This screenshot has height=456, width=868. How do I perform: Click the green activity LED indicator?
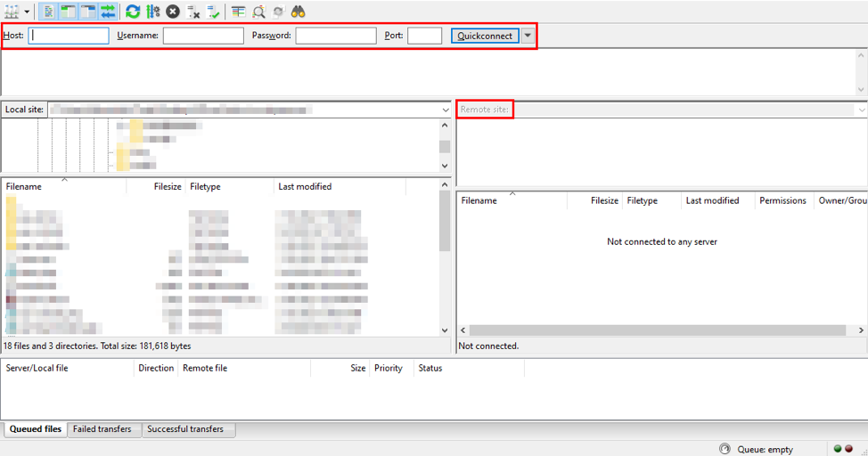point(838,449)
